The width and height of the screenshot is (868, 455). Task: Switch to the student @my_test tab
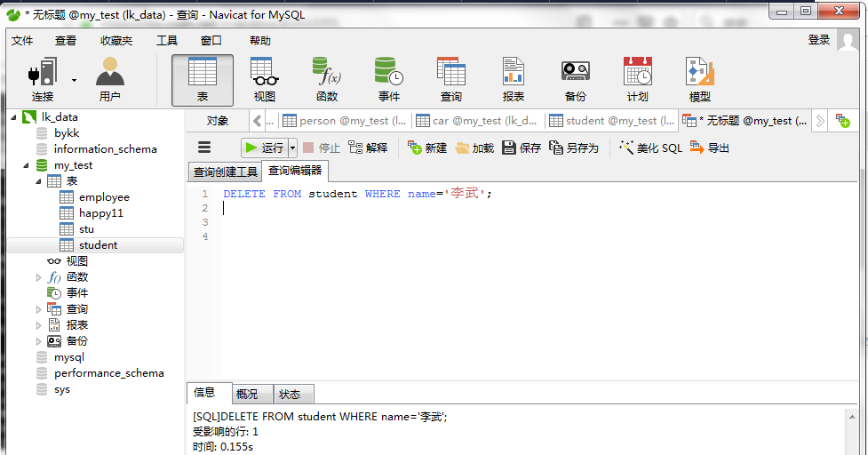[612, 121]
